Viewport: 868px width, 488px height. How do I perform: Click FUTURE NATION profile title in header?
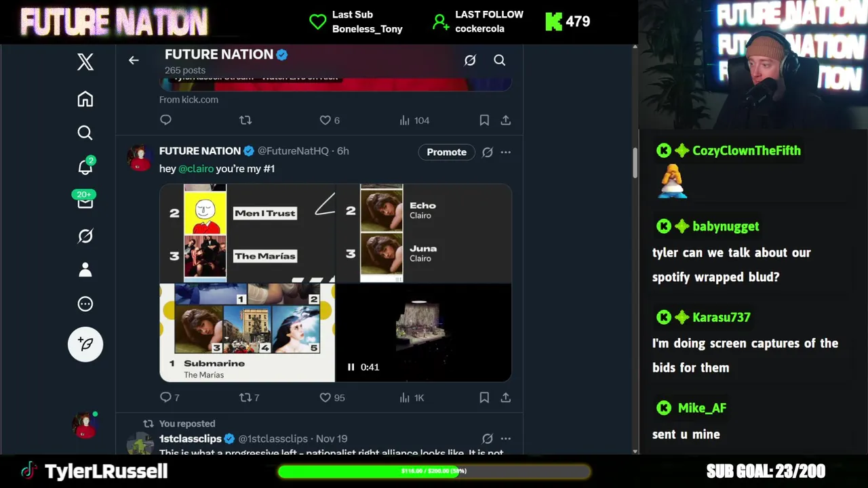219,54
